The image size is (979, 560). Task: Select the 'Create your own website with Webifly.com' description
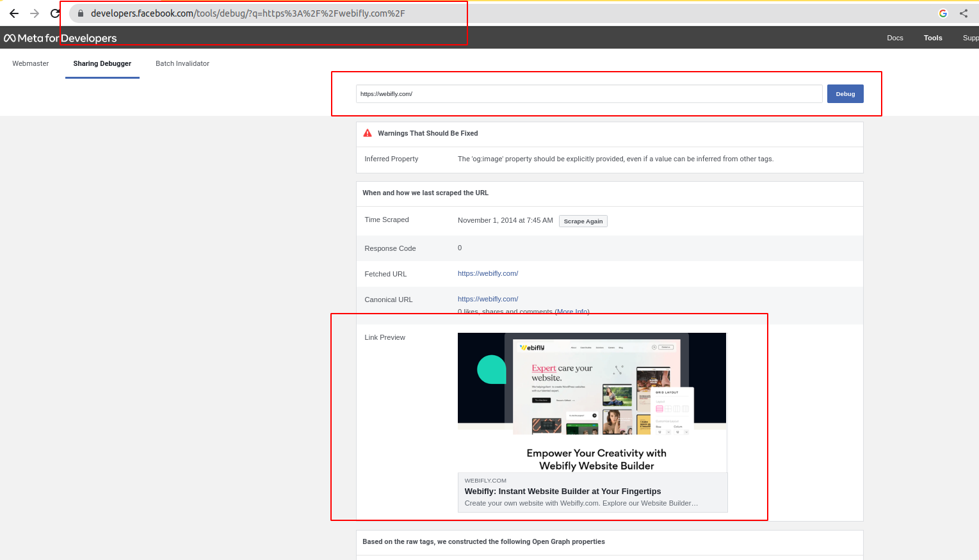pos(581,503)
